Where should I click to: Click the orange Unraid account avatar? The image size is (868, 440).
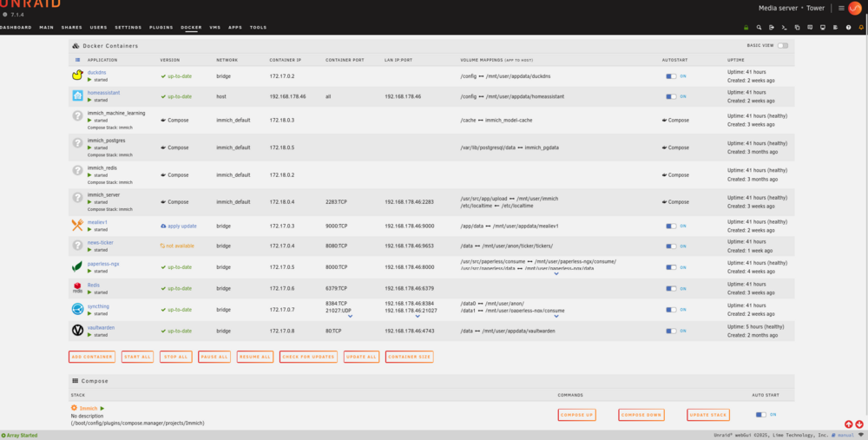point(855,9)
